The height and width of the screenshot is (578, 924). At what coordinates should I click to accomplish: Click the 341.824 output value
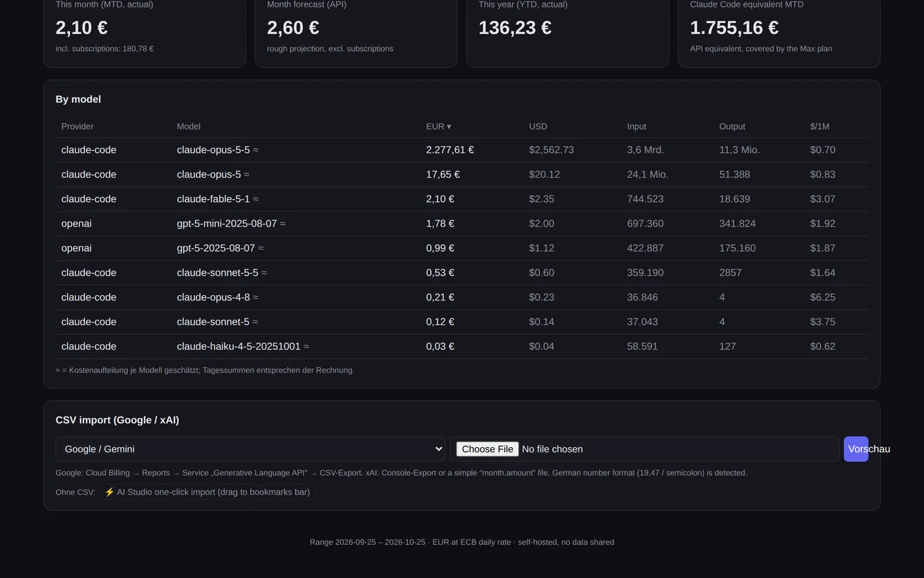pyautogui.click(x=737, y=223)
